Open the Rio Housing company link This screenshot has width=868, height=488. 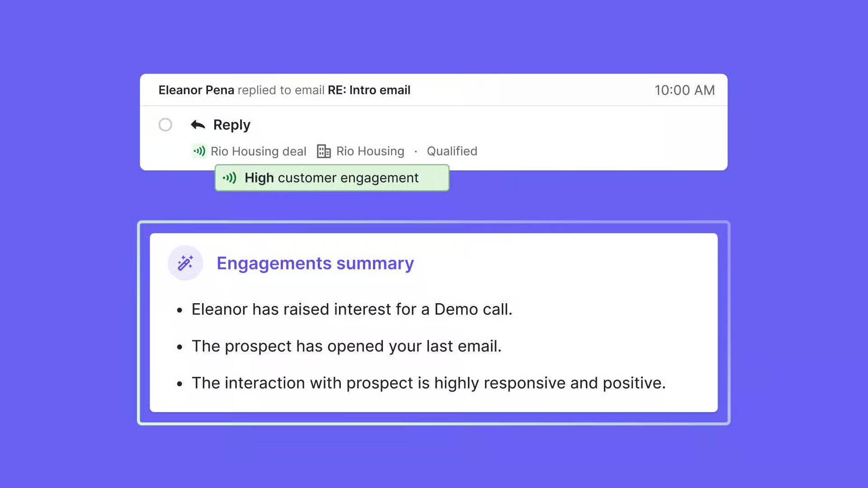tap(370, 151)
